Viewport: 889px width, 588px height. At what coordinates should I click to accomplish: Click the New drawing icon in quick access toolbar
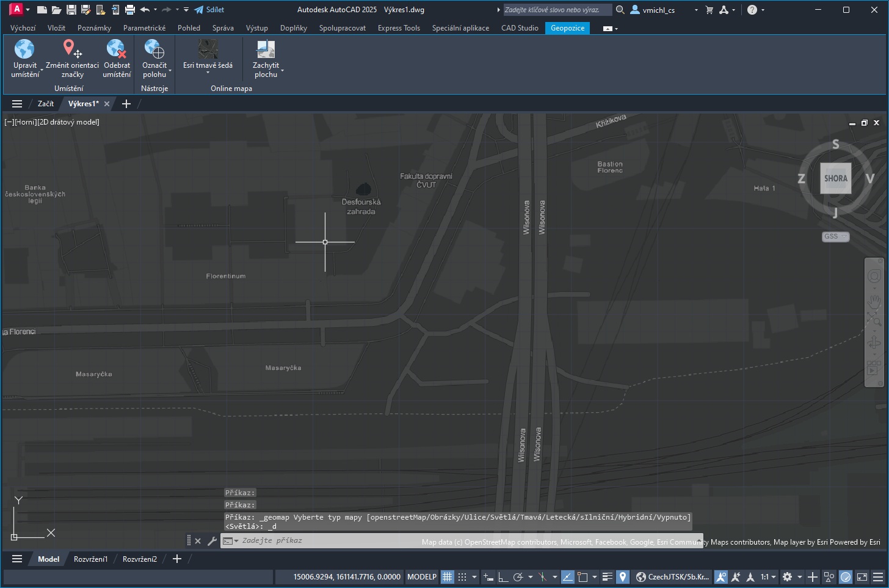[42, 10]
